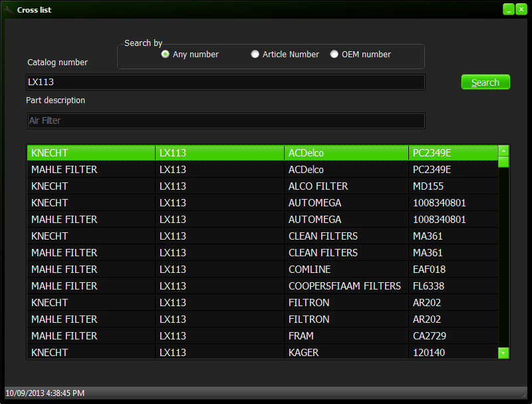The height and width of the screenshot is (404, 532).
Task: Focus the Catalog number input field
Action: click(225, 82)
